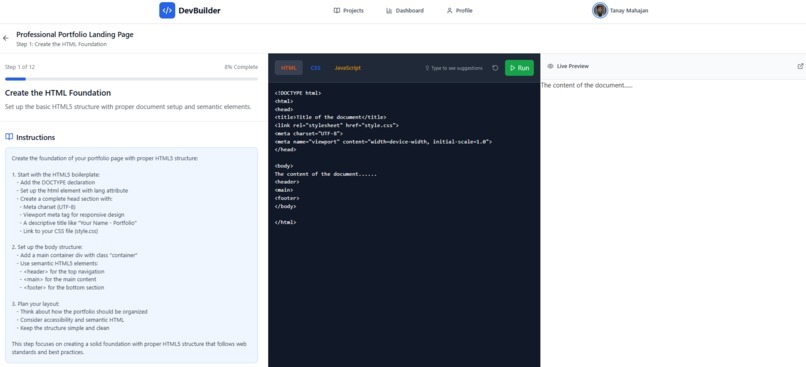Viewport: 806px width, 367px height.
Task: Click the closing </html> tag line
Action: (x=285, y=223)
